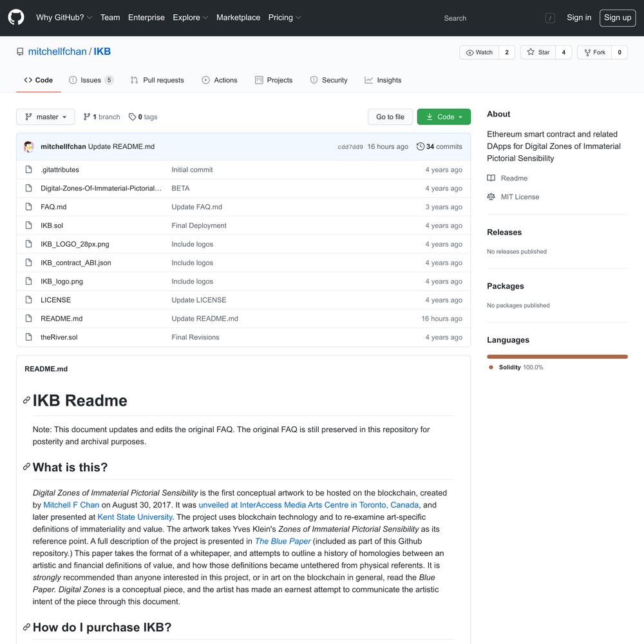Image resolution: width=644 pixels, height=644 pixels.
Task: Expand the Why GitHub? menu
Action: (64, 17)
